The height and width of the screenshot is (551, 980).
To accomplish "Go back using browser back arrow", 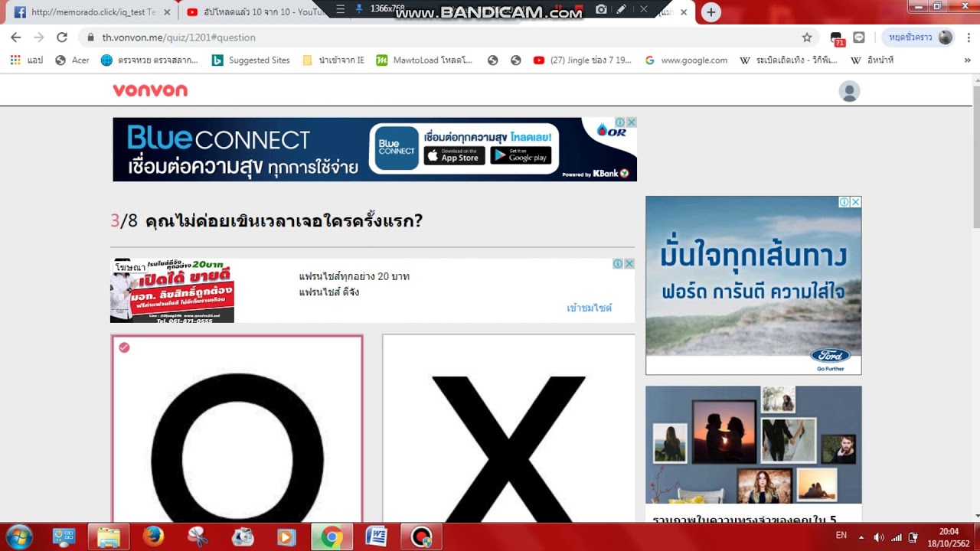I will tap(15, 37).
